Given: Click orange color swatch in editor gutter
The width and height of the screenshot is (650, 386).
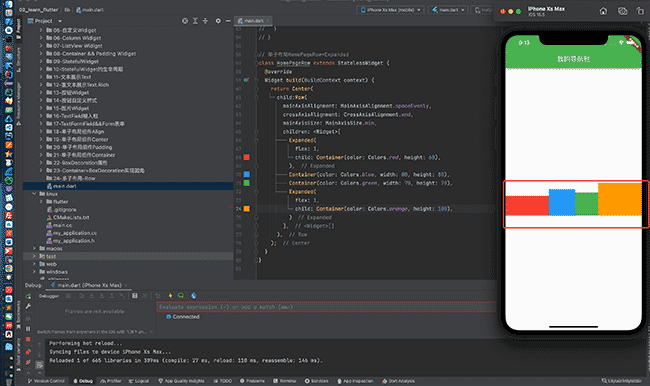Looking at the screenshot, I should (247, 209).
